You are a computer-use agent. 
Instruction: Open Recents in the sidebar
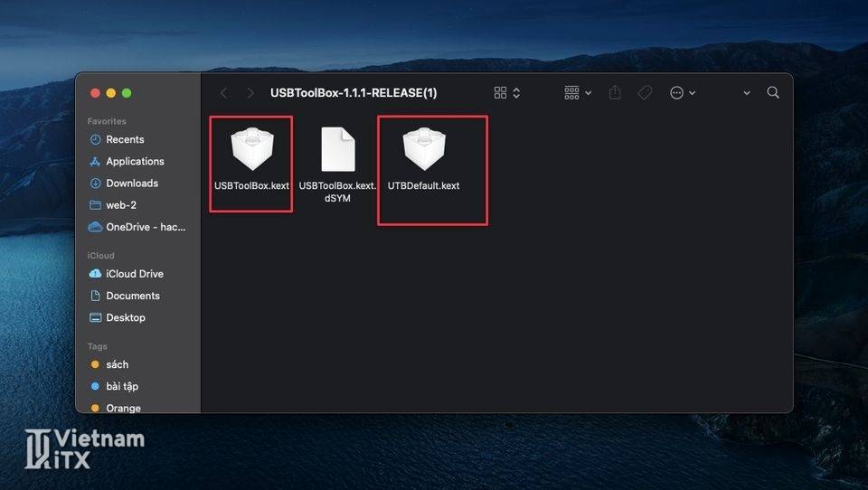[125, 139]
